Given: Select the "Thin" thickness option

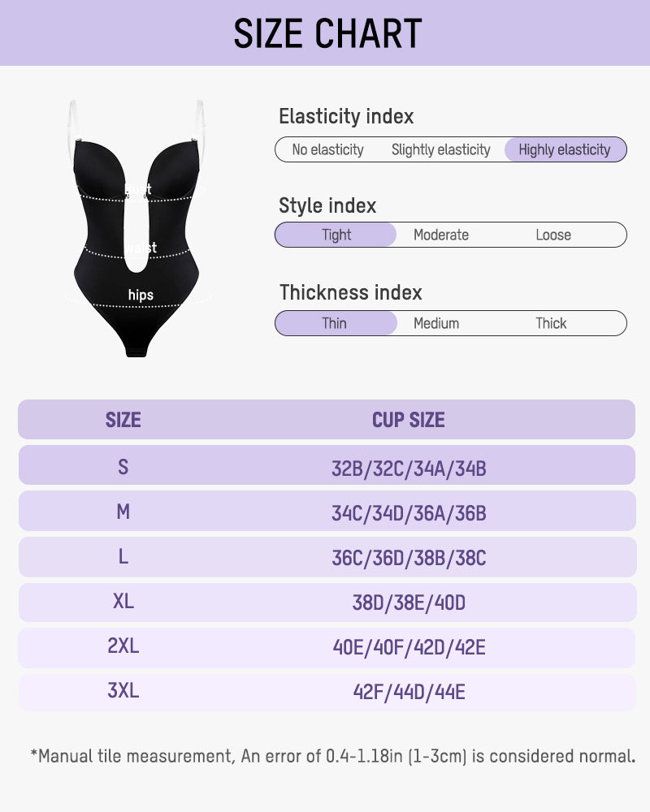Looking at the screenshot, I should pos(334,323).
